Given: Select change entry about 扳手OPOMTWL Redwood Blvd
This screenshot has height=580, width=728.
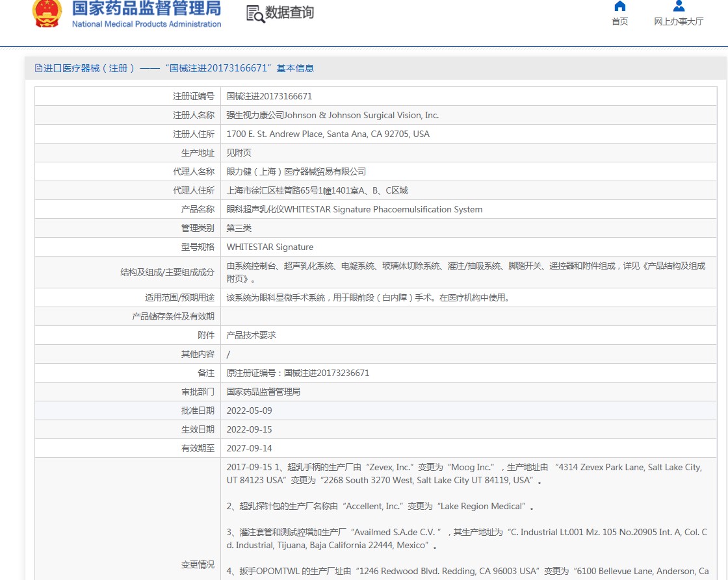Looking at the screenshot, I should pyautogui.click(x=467, y=571).
